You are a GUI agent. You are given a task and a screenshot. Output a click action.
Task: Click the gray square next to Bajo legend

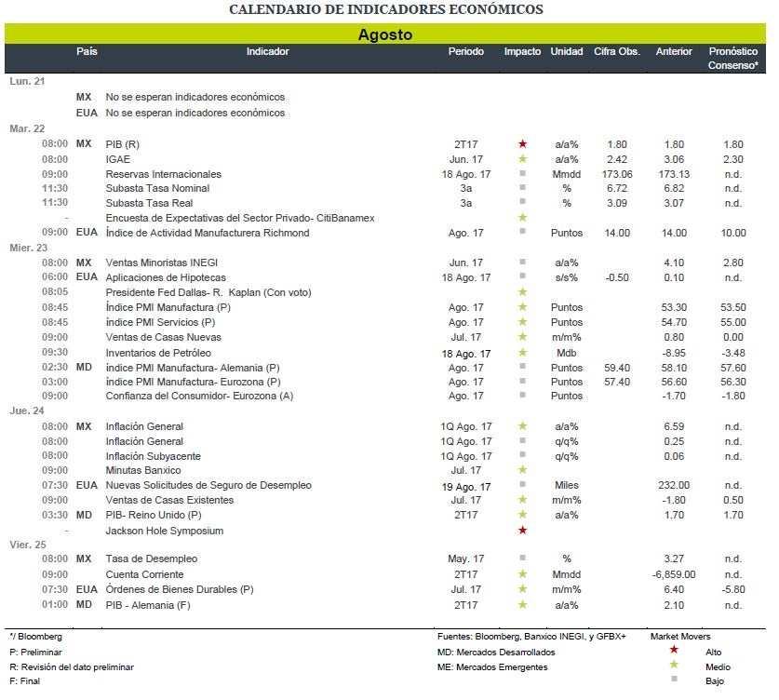click(674, 679)
